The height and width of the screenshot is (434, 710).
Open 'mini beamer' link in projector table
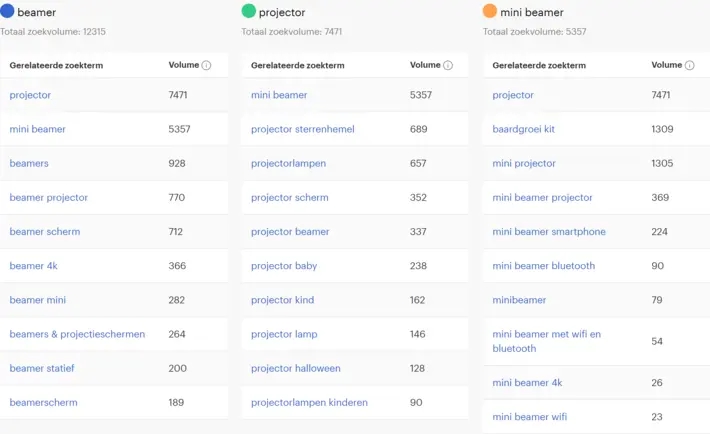point(279,95)
